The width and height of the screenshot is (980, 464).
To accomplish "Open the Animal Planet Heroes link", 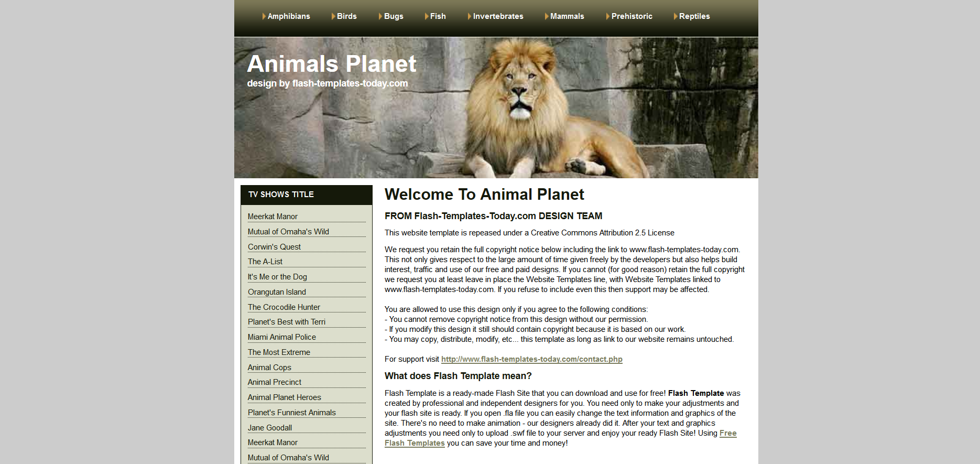I will pos(284,397).
